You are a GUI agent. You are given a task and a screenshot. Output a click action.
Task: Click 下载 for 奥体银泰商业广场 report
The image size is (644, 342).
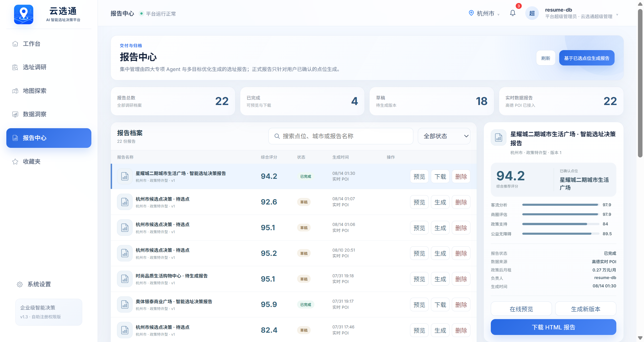coord(440,305)
